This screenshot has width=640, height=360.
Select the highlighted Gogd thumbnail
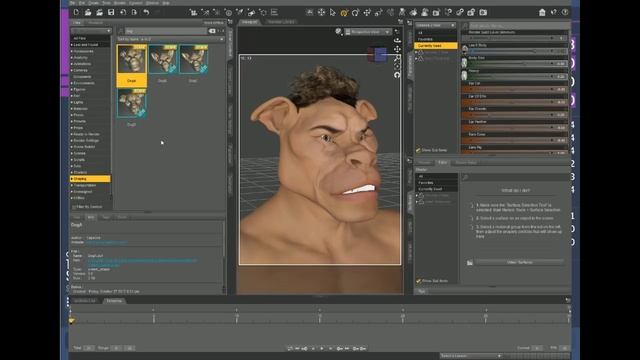point(131,65)
